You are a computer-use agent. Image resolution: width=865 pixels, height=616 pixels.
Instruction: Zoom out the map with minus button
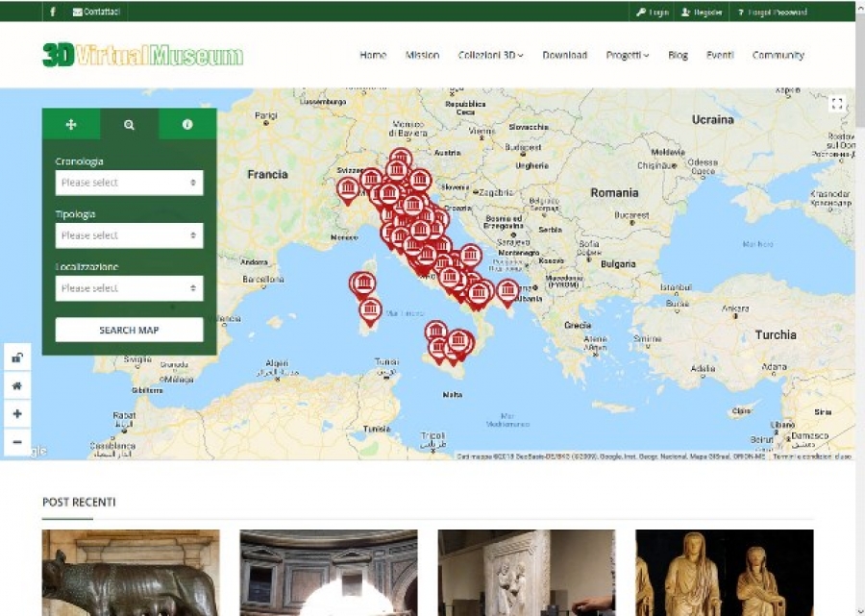coord(16,442)
